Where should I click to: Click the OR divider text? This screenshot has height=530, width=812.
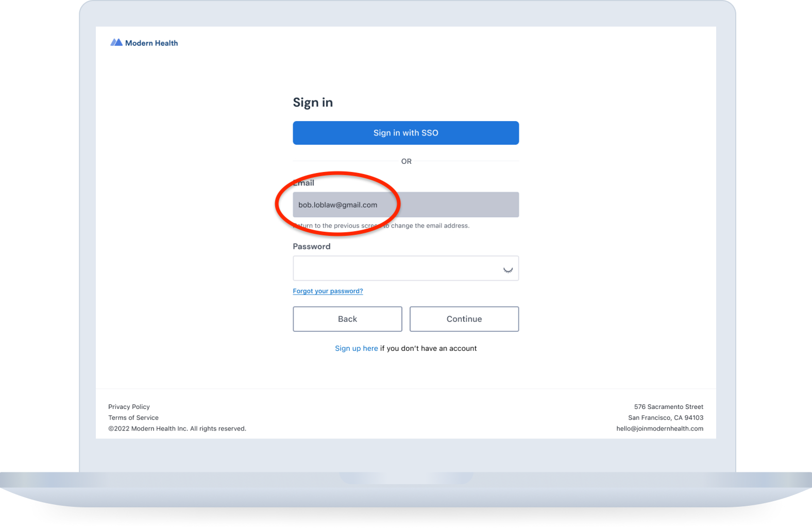[406, 161]
